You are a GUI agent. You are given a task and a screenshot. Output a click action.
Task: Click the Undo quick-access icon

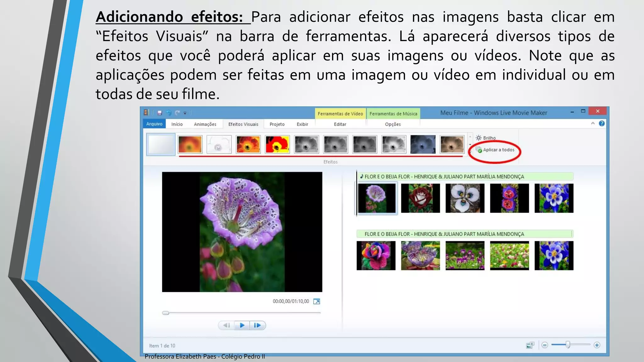click(169, 112)
